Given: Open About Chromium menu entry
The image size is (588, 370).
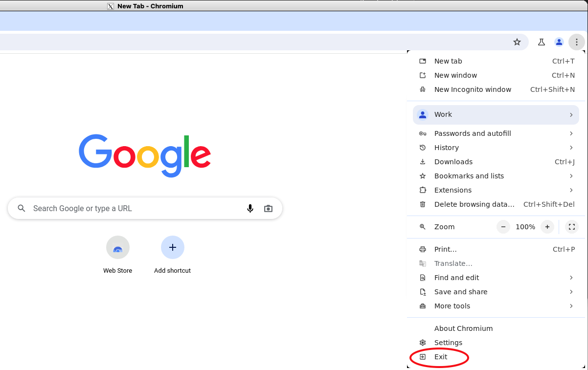Looking at the screenshot, I should pyautogui.click(x=496, y=328).
